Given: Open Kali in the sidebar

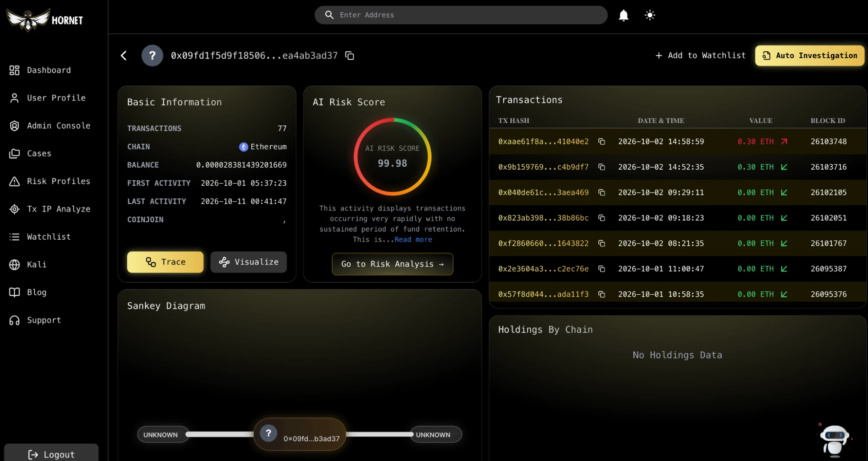Looking at the screenshot, I should point(28,265).
